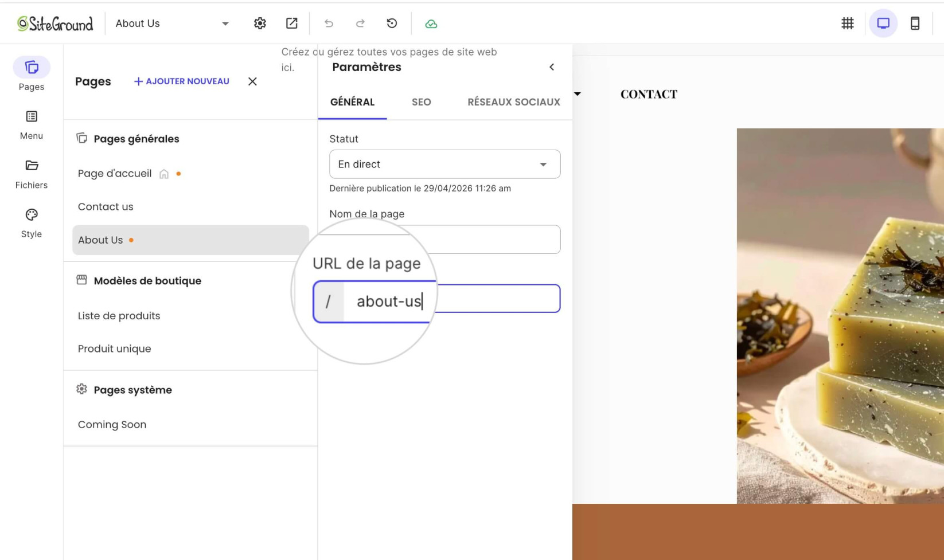Click the undo arrow
This screenshot has width=944, height=560.
(329, 24)
